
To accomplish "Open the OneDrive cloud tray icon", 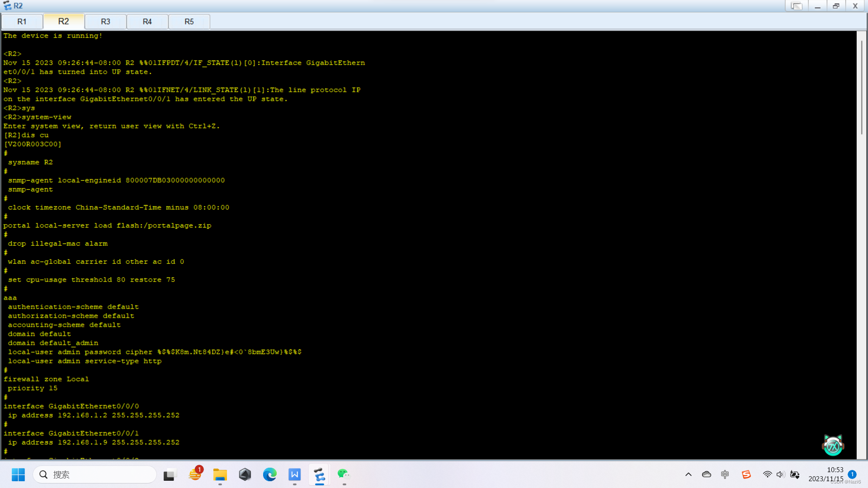I will (707, 474).
